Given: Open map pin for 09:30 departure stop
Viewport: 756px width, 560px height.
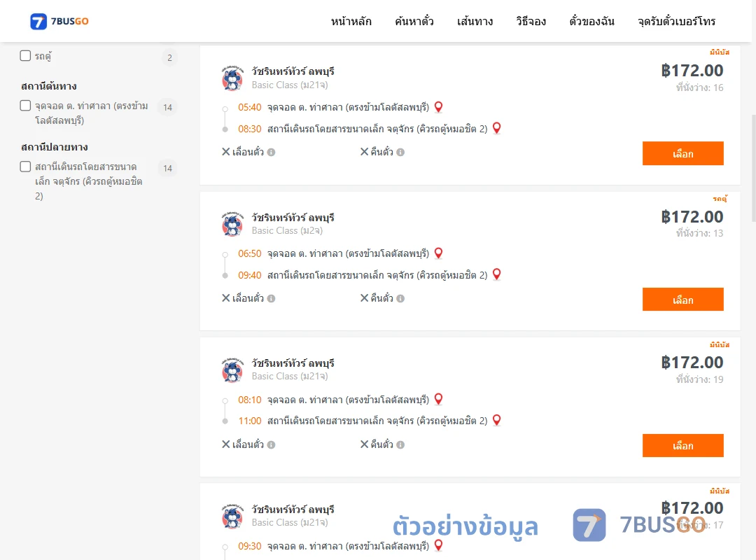Looking at the screenshot, I should click(438, 545).
